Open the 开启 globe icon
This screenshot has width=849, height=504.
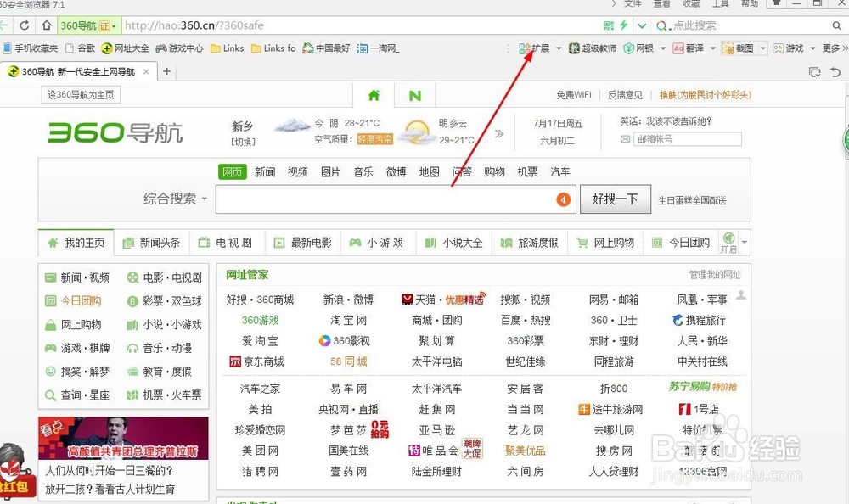click(728, 242)
